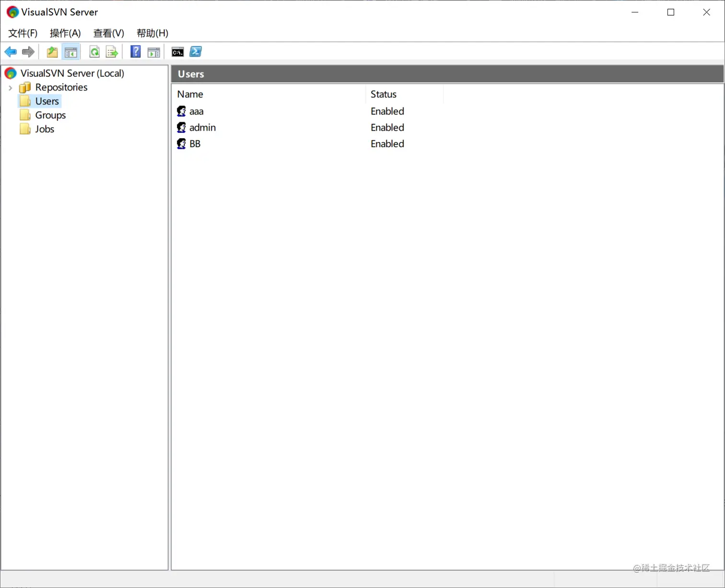Open the 帮助(H) menu
This screenshot has height=588, width=725.
tap(152, 33)
